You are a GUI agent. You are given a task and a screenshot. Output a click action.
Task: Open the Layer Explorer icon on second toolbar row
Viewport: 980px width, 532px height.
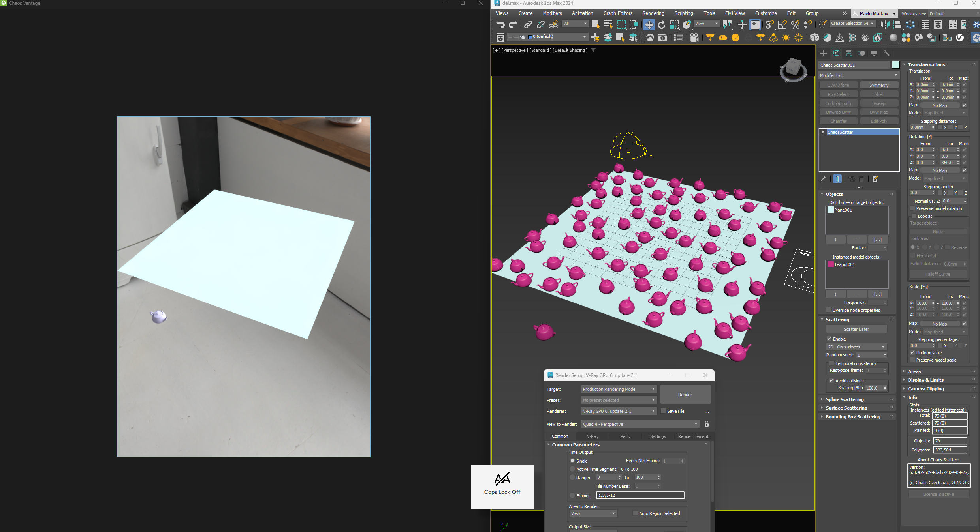(500, 37)
